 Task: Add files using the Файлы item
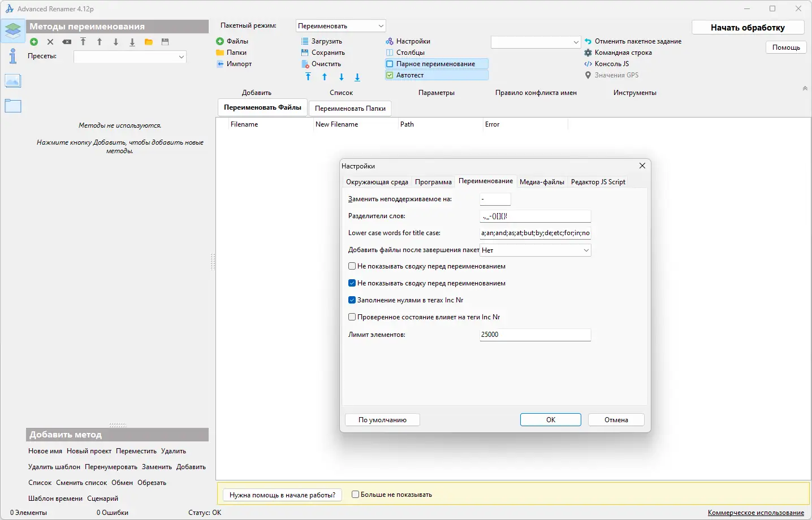pyautogui.click(x=232, y=41)
